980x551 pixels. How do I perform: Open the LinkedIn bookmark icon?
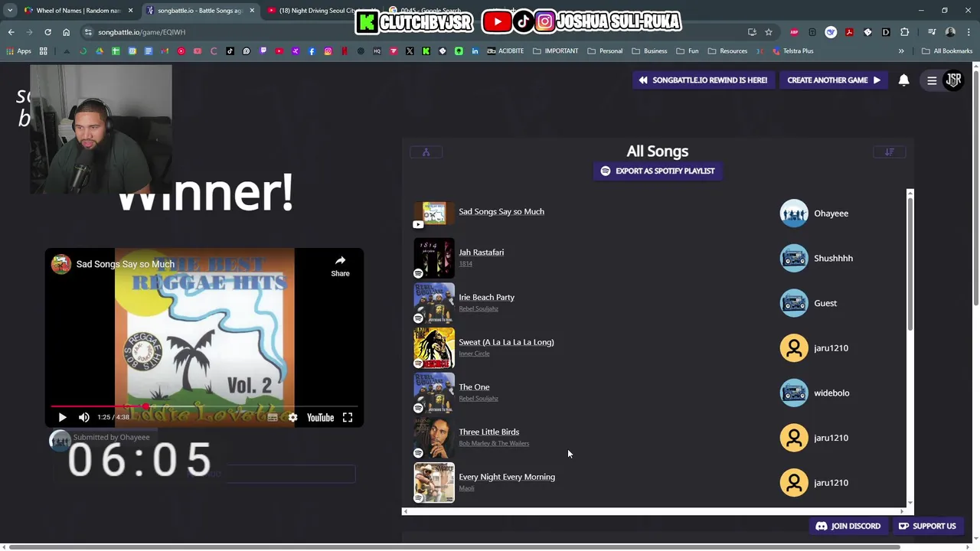[x=475, y=51]
